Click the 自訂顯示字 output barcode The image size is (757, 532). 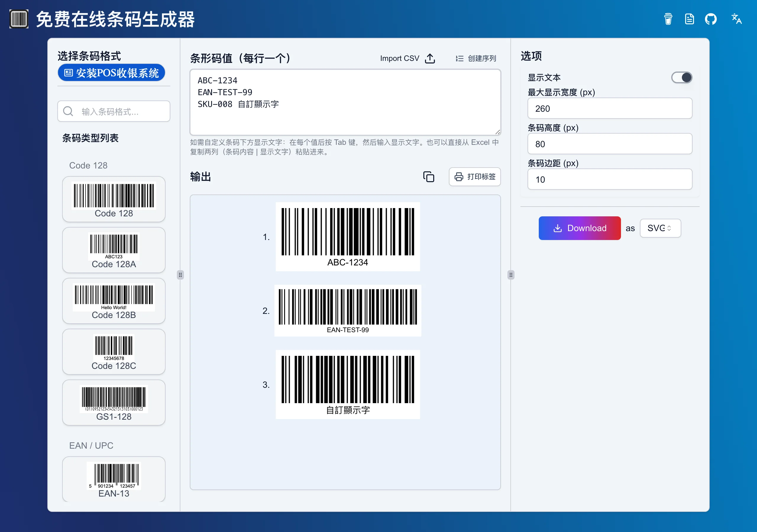click(347, 384)
